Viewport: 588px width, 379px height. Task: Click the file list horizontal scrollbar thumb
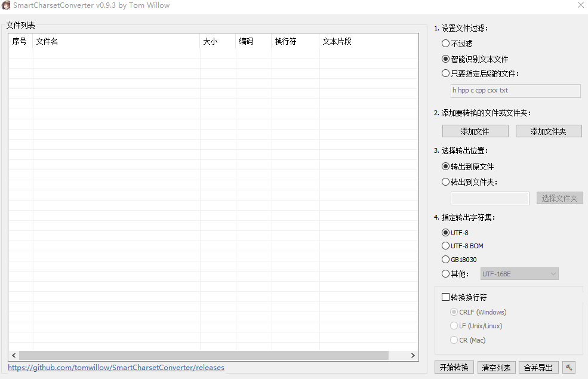click(204, 355)
